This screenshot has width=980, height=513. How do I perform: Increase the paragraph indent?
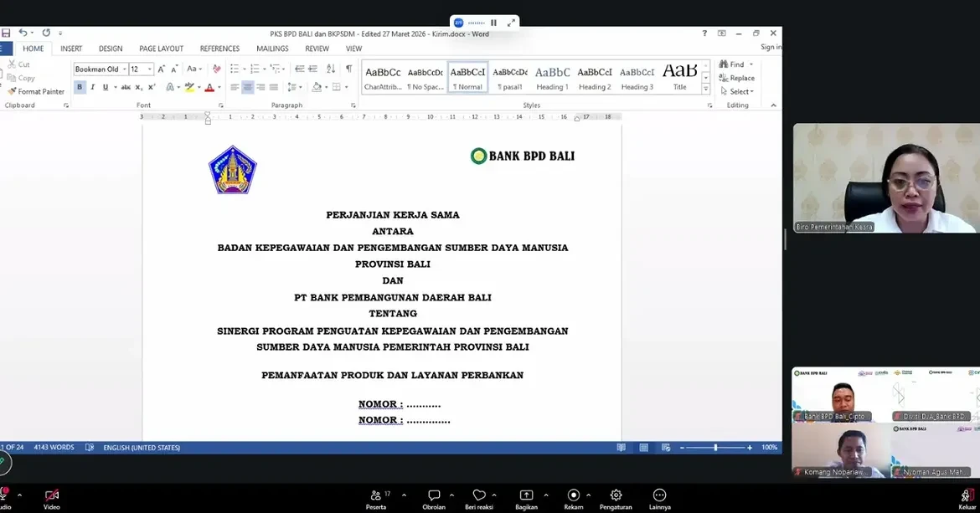[x=312, y=69]
